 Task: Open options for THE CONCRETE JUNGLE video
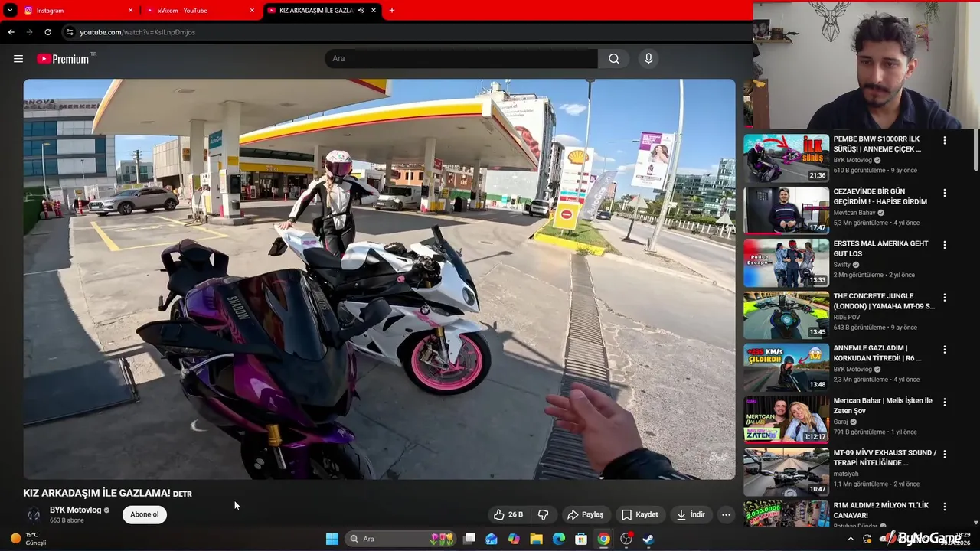coord(945,297)
